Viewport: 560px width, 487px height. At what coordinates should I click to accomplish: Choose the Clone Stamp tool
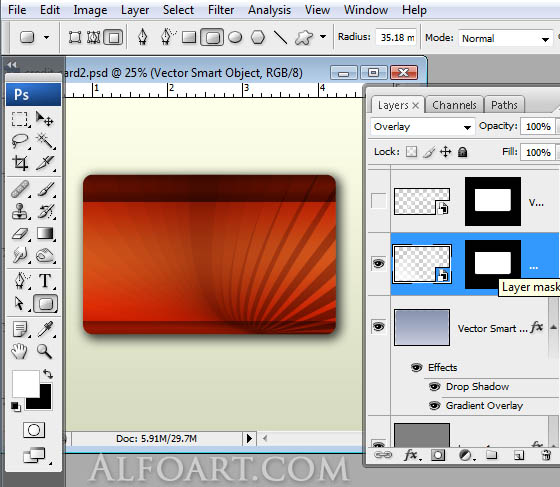19,211
